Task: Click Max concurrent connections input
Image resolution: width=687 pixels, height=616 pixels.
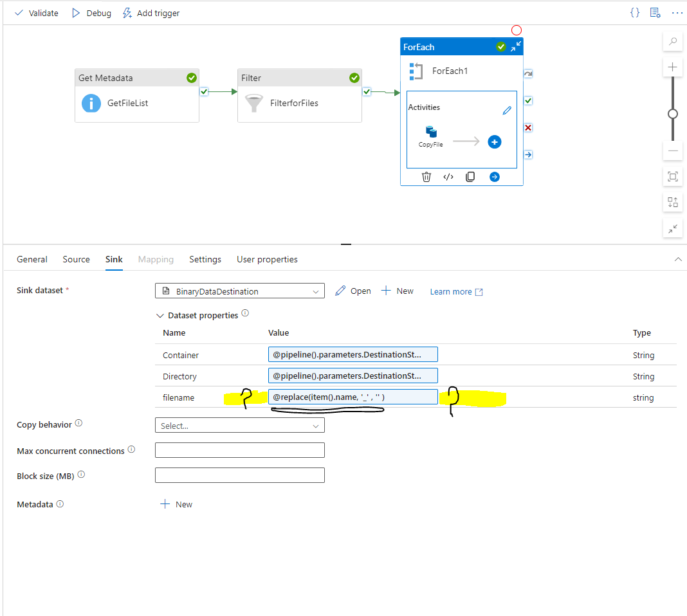Action: [240, 450]
